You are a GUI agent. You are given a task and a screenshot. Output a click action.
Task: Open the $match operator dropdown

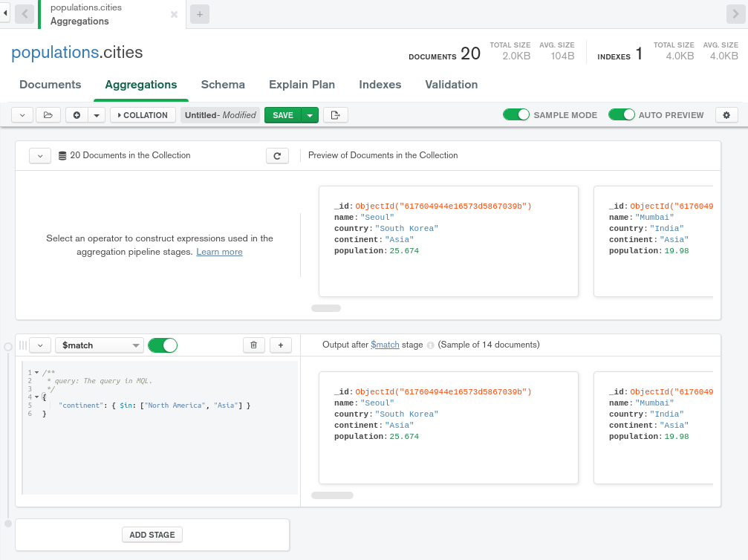point(99,345)
